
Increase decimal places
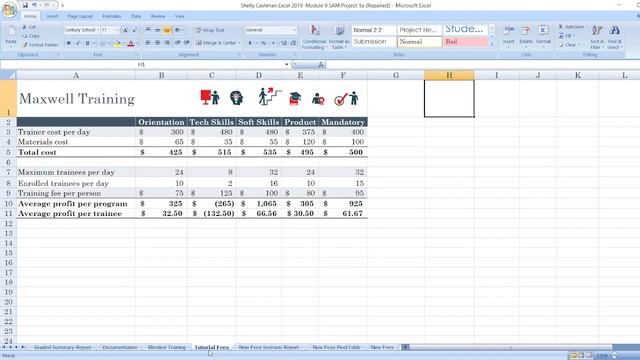point(284,43)
